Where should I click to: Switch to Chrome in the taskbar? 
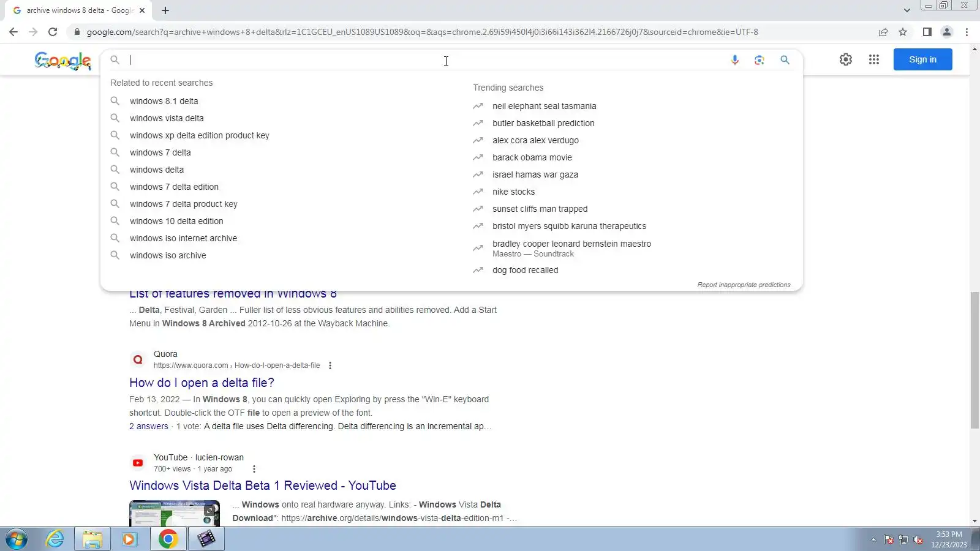pyautogui.click(x=168, y=539)
